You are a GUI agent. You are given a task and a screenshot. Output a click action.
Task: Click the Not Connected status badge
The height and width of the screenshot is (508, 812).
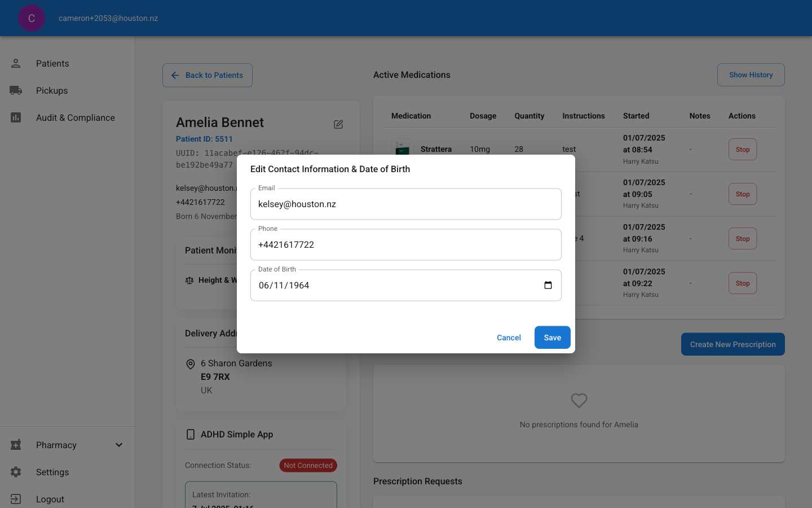[x=308, y=466]
